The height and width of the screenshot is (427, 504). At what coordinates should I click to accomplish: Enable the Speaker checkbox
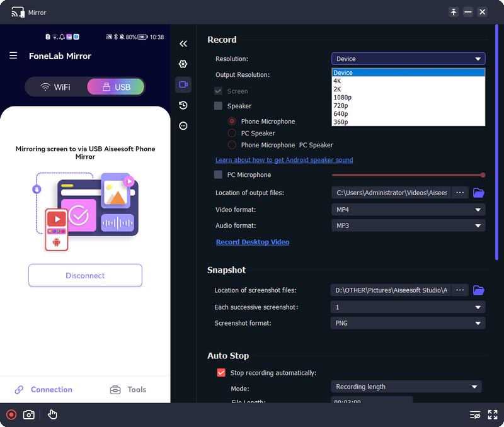click(x=219, y=106)
